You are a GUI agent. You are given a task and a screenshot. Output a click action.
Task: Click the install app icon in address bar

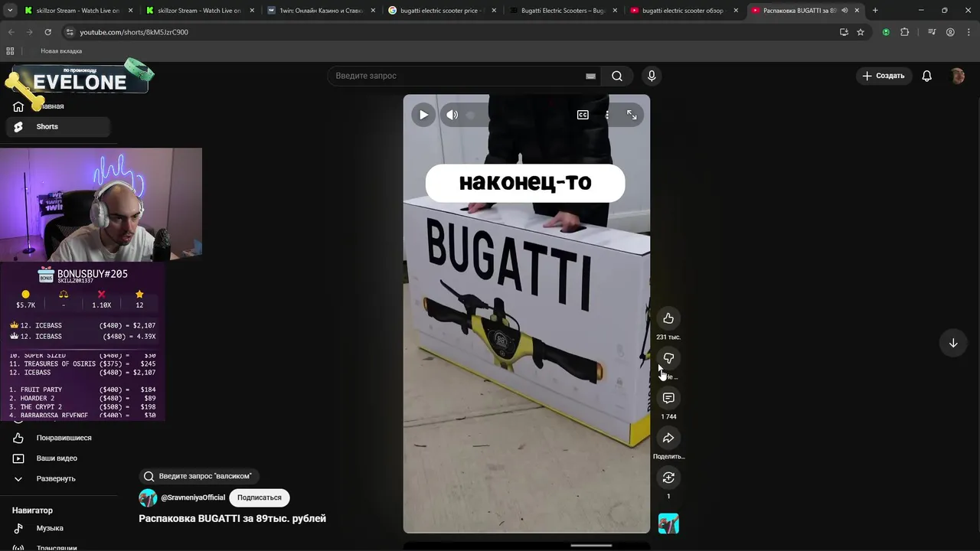tap(844, 32)
